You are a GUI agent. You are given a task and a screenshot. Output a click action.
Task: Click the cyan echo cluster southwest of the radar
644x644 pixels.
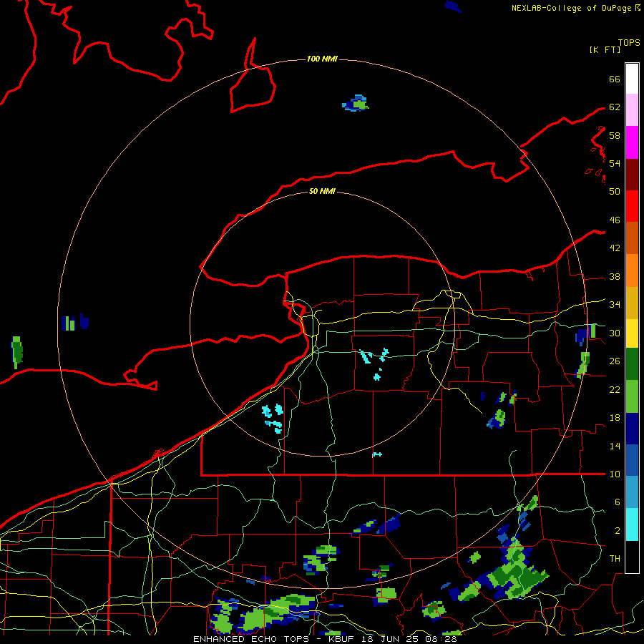coord(273,419)
